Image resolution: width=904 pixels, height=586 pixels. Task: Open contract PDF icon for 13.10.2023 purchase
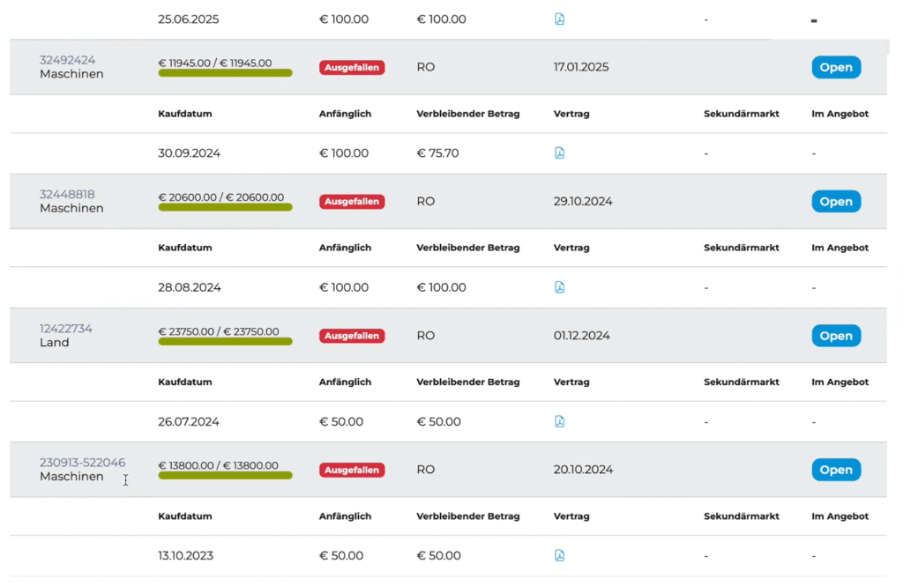coord(559,555)
